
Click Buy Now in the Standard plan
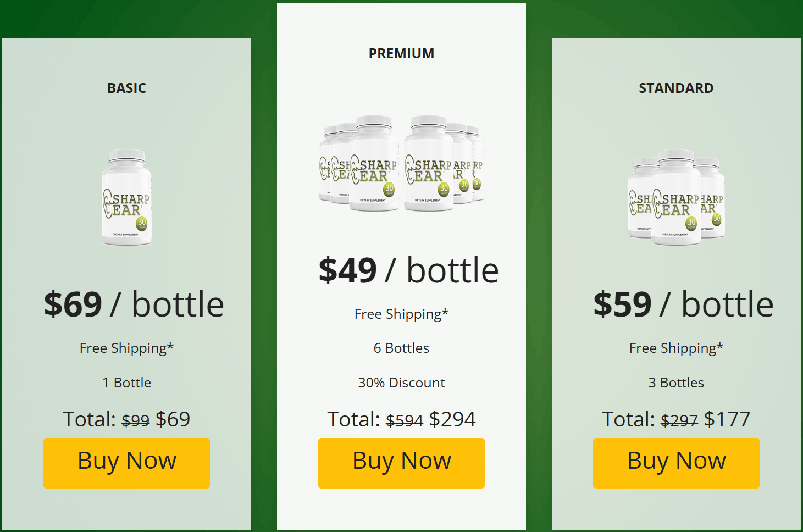point(676,463)
